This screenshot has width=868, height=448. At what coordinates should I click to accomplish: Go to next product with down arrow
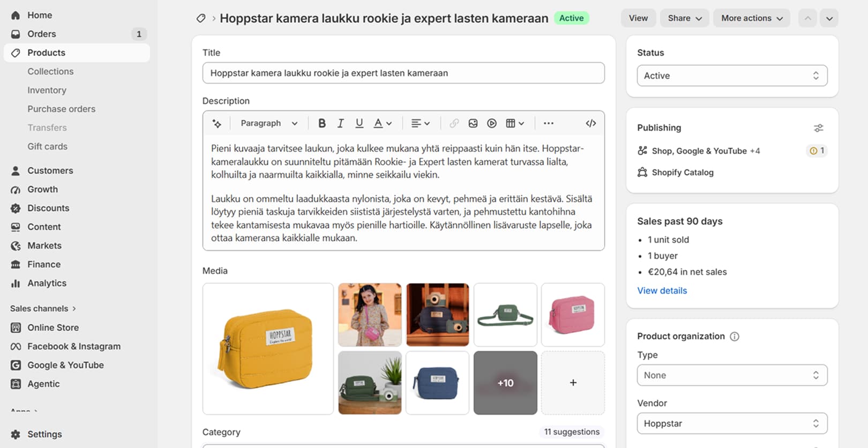(829, 18)
